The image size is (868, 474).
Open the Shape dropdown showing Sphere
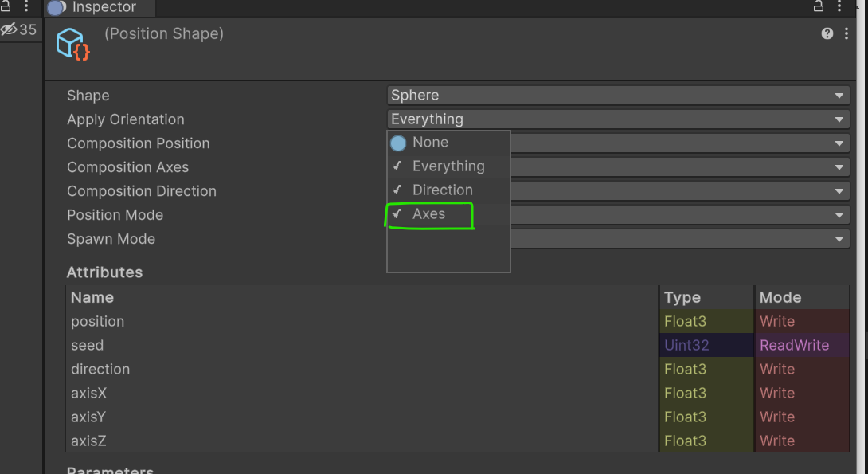click(x=617, y=95)
